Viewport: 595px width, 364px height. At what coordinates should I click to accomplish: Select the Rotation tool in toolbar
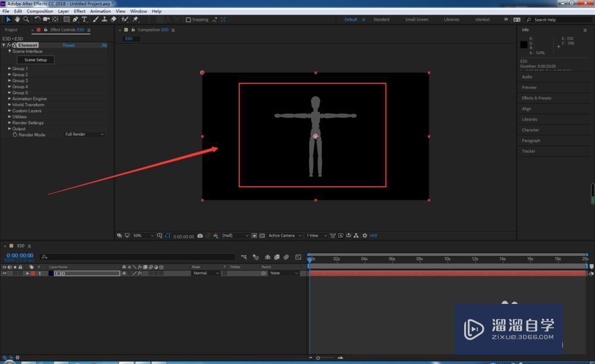tap(37, 20)
